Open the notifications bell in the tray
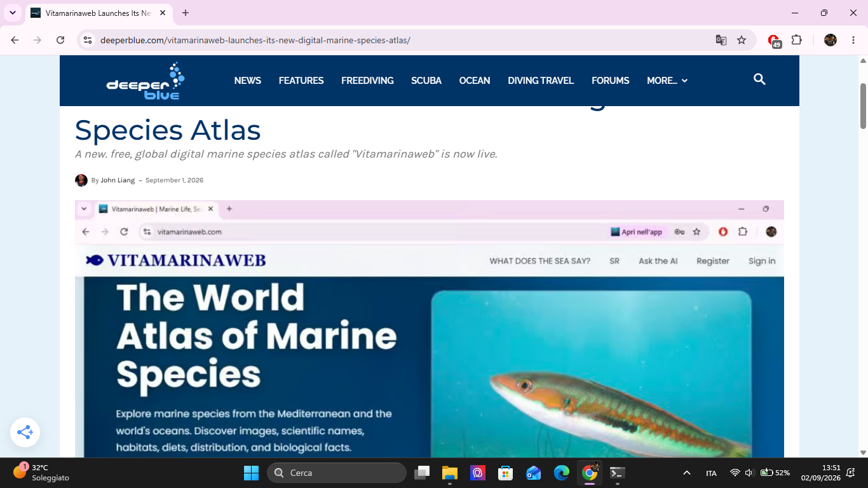The width and height of the screenshot is (868, 488). pos(851,473)
